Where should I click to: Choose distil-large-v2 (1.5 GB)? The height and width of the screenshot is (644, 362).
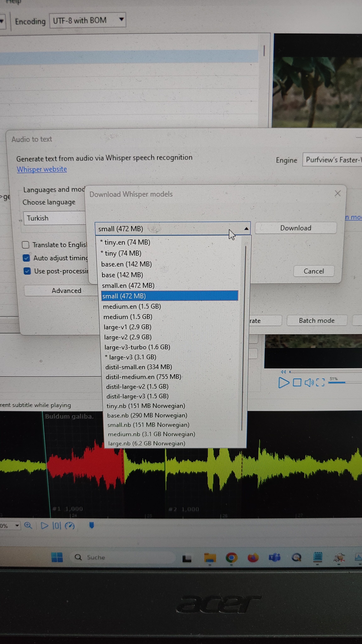click(137, 386)
